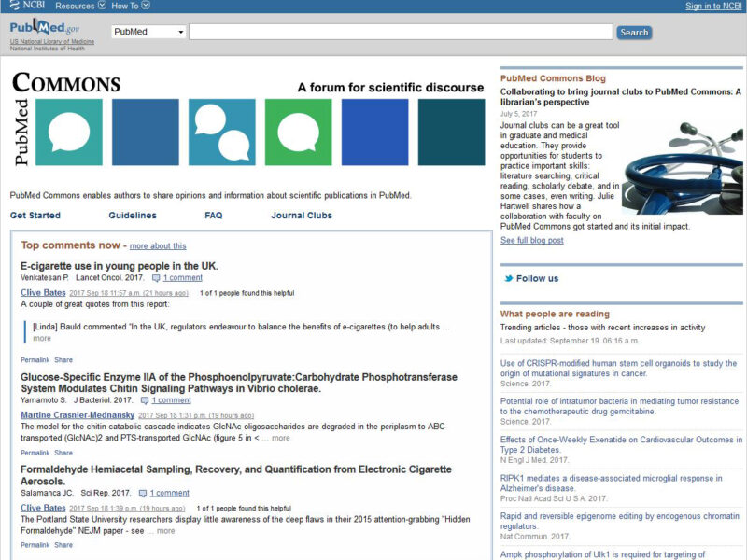Click the Follow us link
747x560 pixels.
pos(537,278)
